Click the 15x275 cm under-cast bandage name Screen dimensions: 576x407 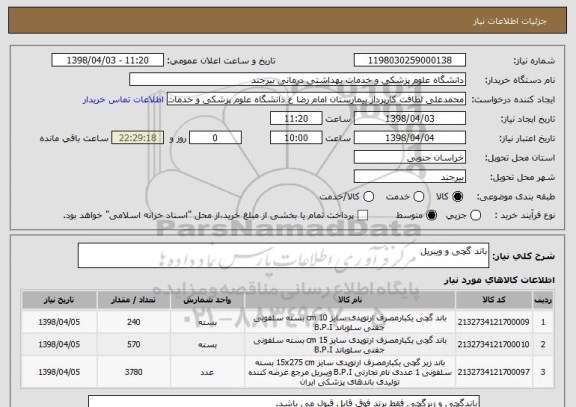click(x=350, y=372)
